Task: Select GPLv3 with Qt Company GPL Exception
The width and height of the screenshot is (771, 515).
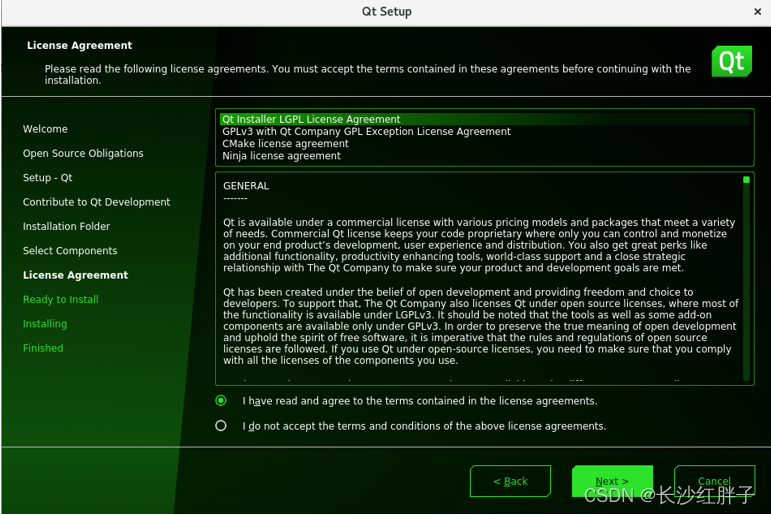Action: pyautogui.click(x=484, y=131)
